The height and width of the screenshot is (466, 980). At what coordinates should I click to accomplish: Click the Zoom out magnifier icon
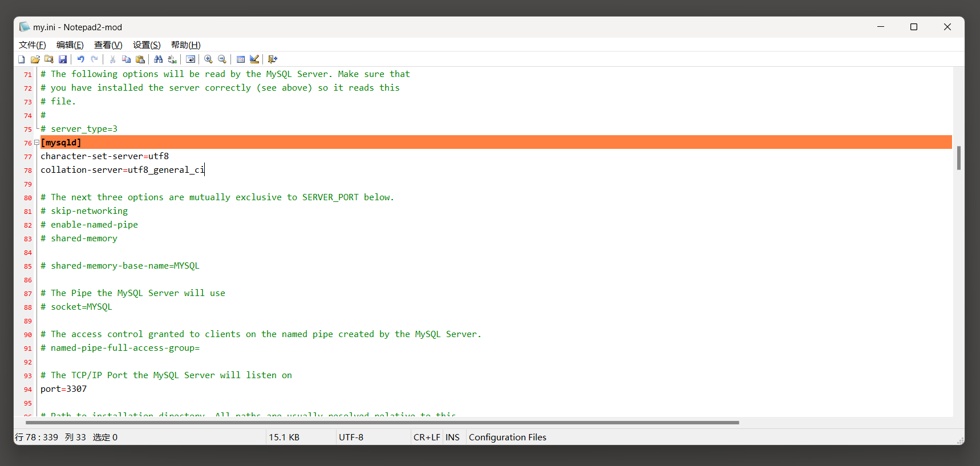(222, 59)
